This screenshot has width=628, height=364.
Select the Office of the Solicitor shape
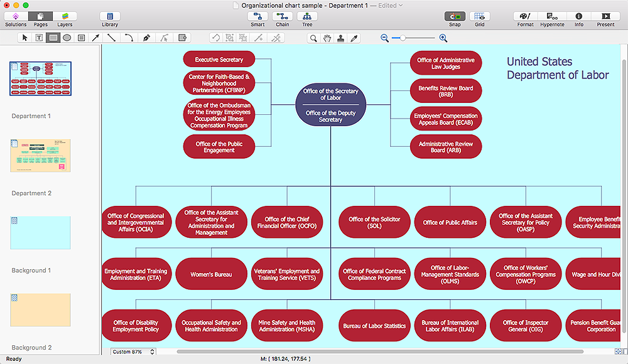pyautogui.click(x=374, y=222)
